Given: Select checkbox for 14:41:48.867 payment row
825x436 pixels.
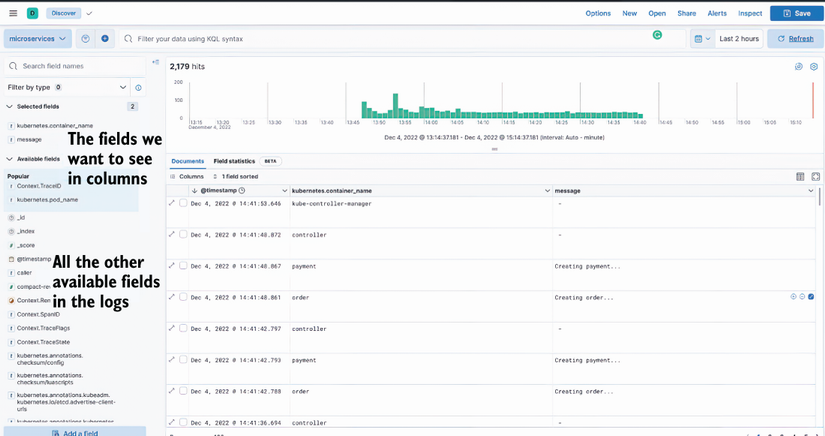Looking at the screenshot, I should tap(183, 266).
